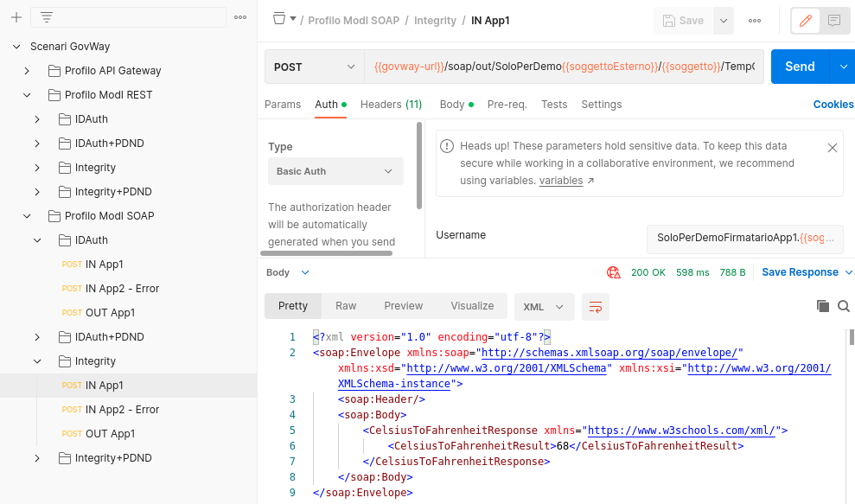
Task: Open the sidebar three-dots options menu
Action: click(x=240, y=17)
